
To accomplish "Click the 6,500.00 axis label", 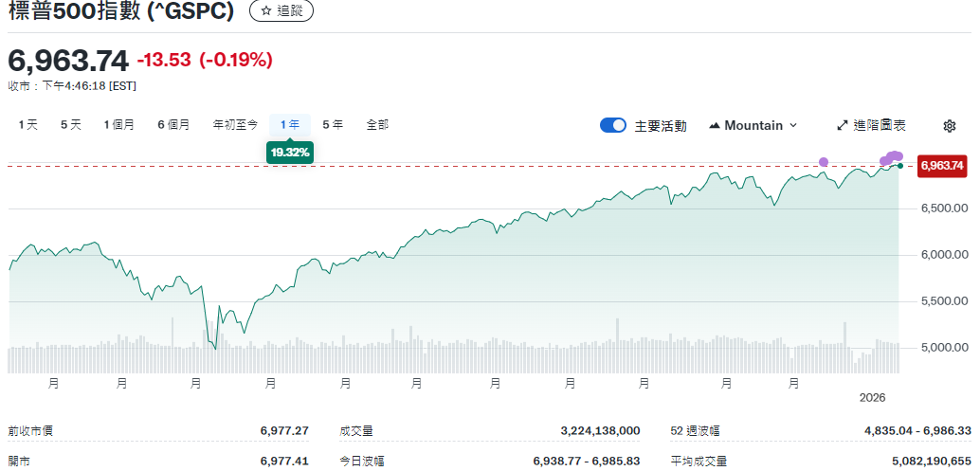I will point(945,208).
